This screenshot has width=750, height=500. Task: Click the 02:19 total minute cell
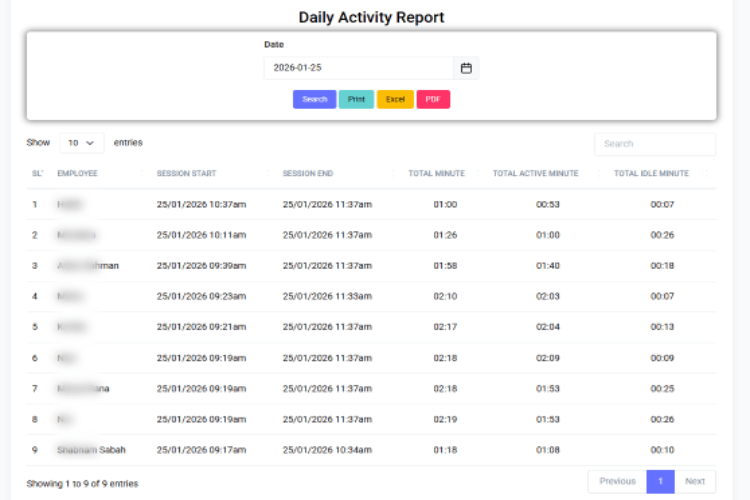click(x=445, y=419)
